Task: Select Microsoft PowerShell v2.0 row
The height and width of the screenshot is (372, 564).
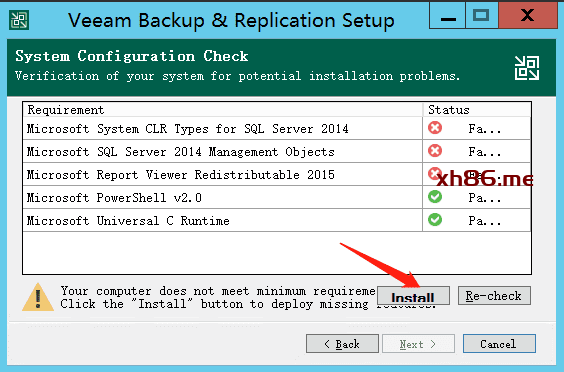Action: [277, 198]
